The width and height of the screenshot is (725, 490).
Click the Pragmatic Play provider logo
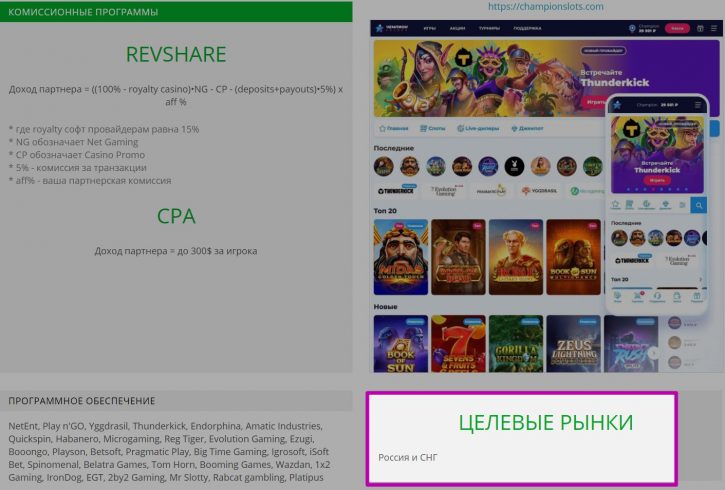(x=491, y=190)
